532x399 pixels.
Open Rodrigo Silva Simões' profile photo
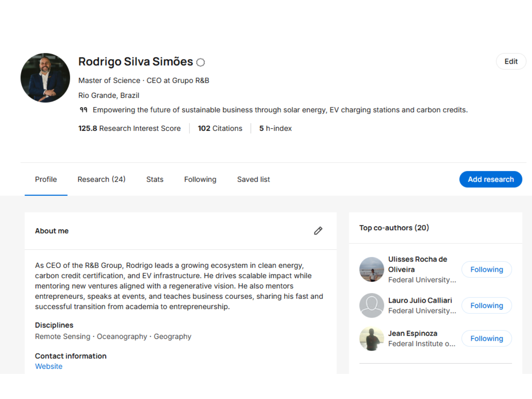45,78
